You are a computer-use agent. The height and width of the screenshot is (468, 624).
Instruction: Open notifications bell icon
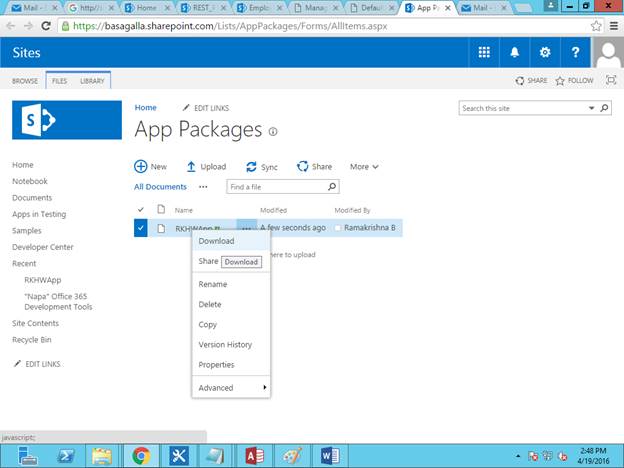point(515,52)
